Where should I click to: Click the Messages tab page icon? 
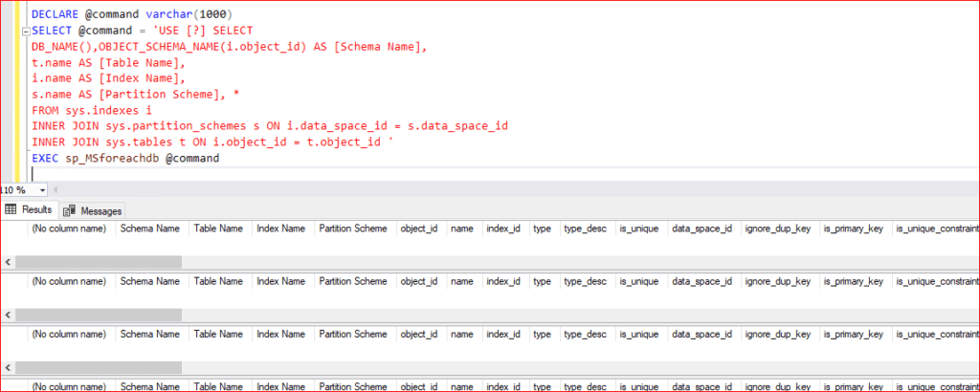click(71, 210)
